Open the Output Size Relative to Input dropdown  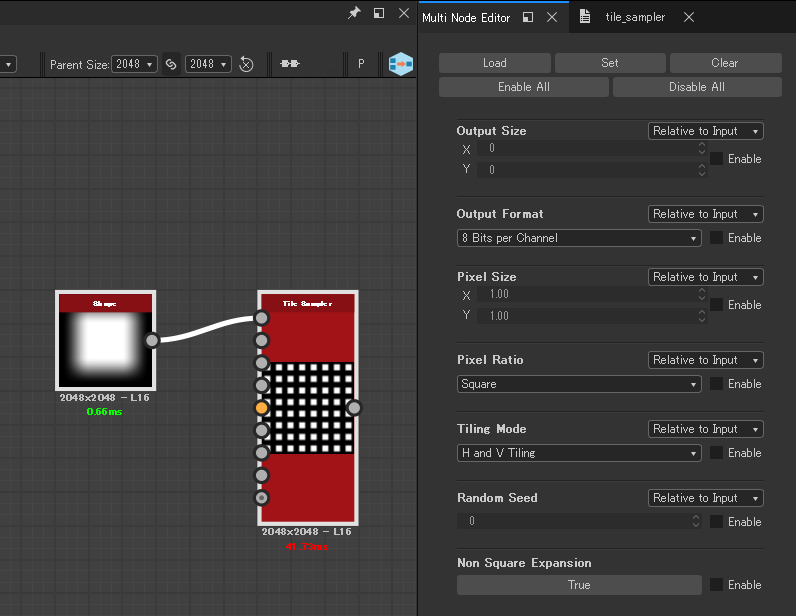(706, 131)
